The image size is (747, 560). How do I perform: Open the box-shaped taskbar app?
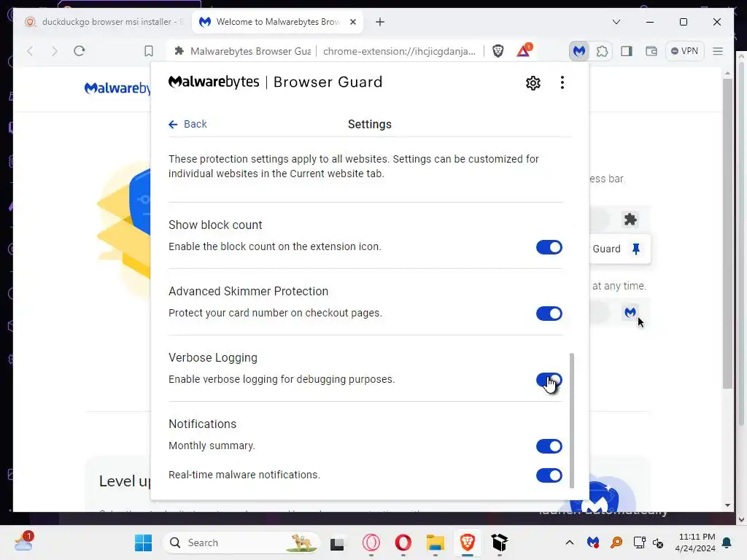[499, 542]
